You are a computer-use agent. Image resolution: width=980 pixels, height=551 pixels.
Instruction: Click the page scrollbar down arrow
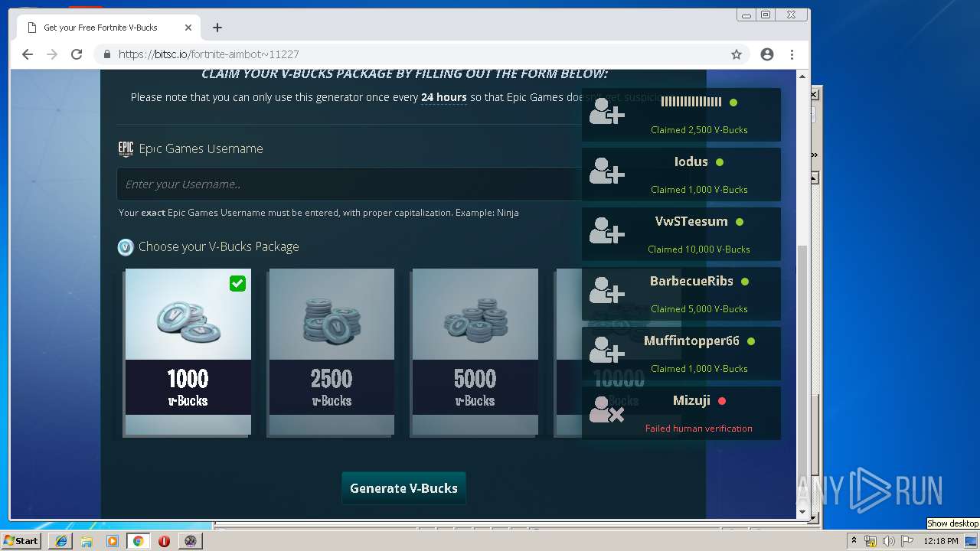(802, 512)
